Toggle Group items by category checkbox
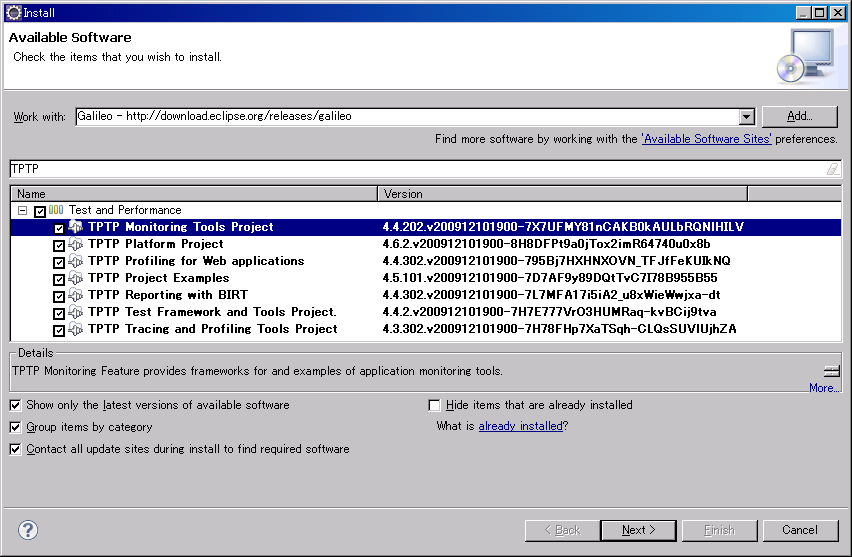Screen dimensions: 852x557 pos(15,428)
